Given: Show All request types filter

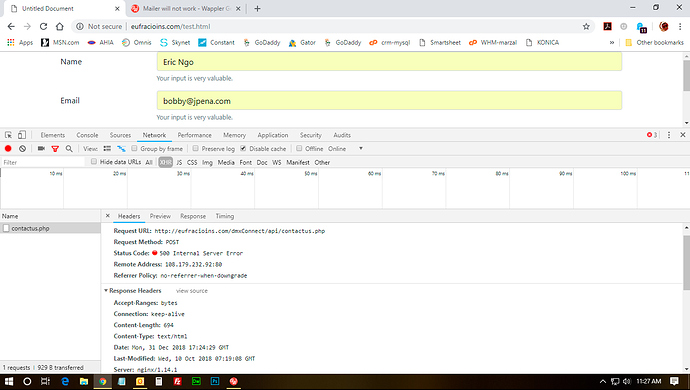Looking at the screenshot, I should (149, 162).
